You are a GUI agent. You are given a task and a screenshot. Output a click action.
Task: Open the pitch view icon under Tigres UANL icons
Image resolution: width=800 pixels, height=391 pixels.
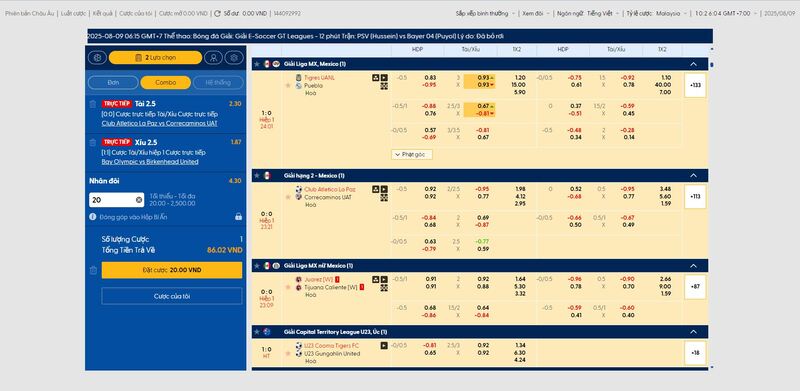tap(384, 86)
